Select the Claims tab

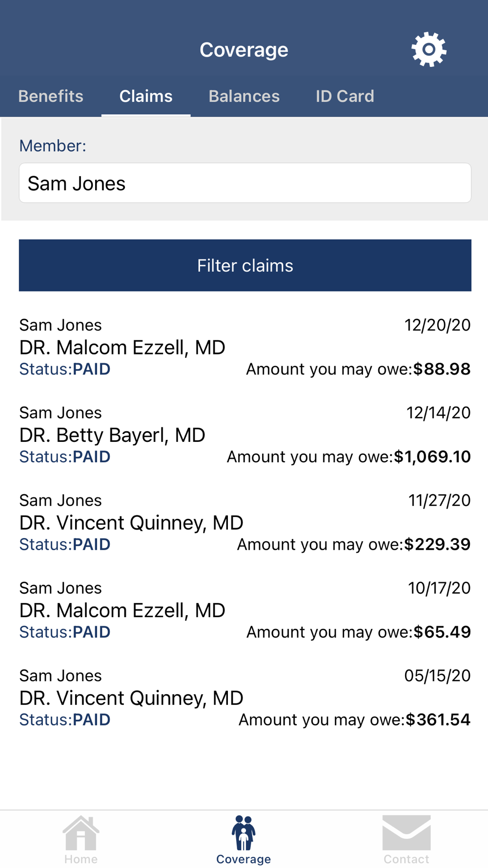click(x=146, y=96)
